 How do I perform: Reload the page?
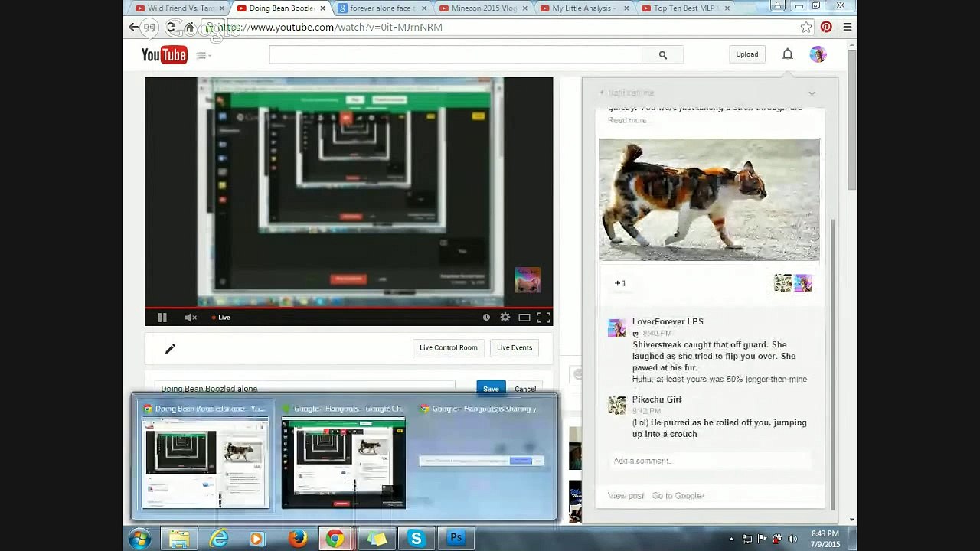click(x=171, y=27)
